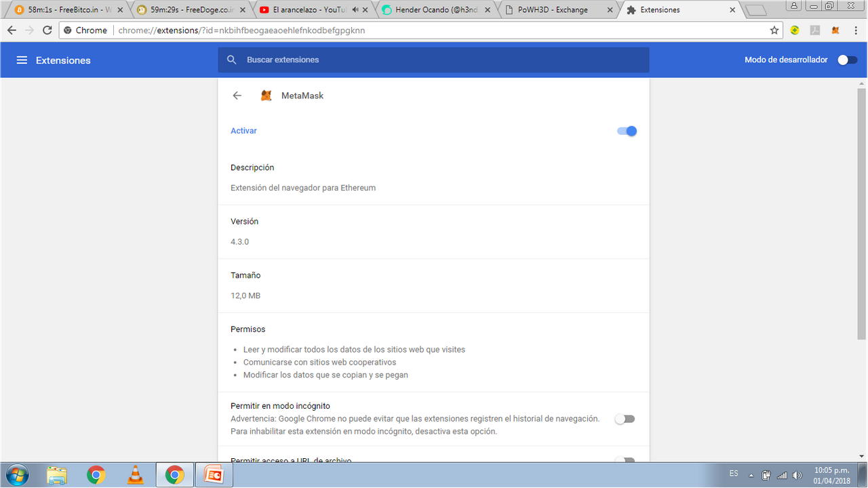
Task: Open VLC media player from taskbar
Action: 135,475
